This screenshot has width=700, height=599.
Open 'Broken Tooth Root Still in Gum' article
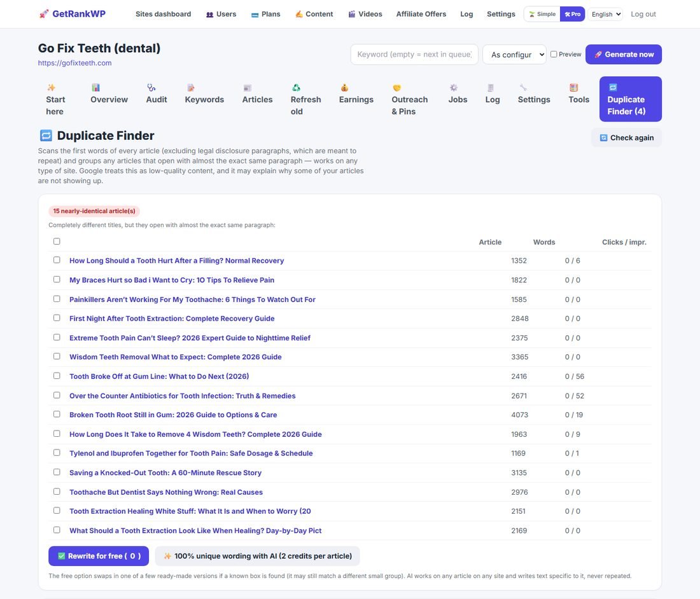click(172, 415)
